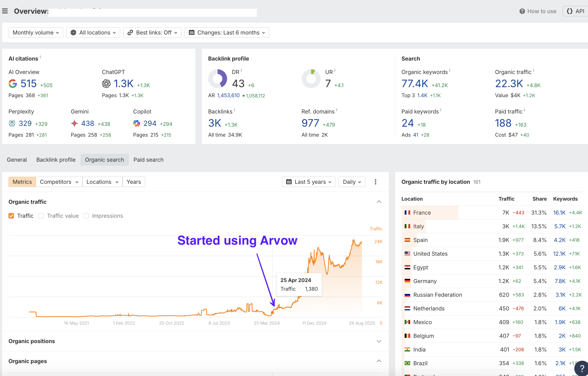The width and height of the screenshot is (588, 376).
Task: Open the Monthly volume dropdown
Action: (x=36, y=33)
